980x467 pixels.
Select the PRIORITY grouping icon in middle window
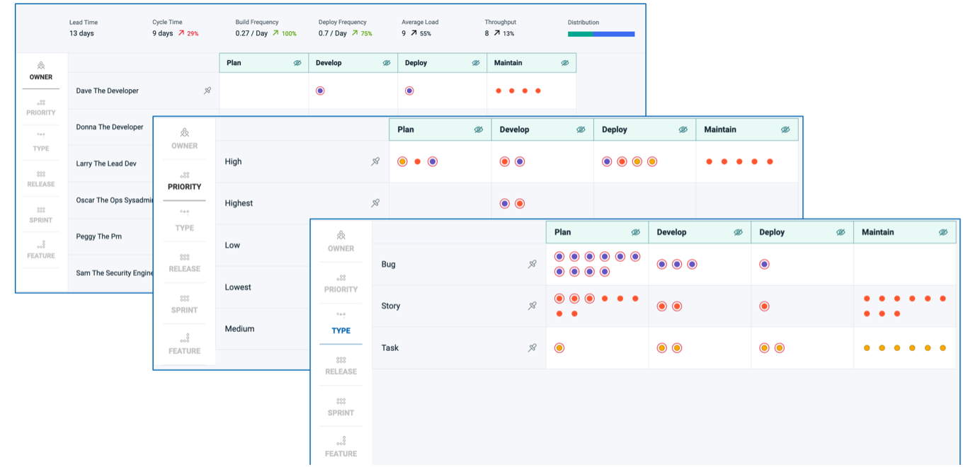tap(185, 177)
